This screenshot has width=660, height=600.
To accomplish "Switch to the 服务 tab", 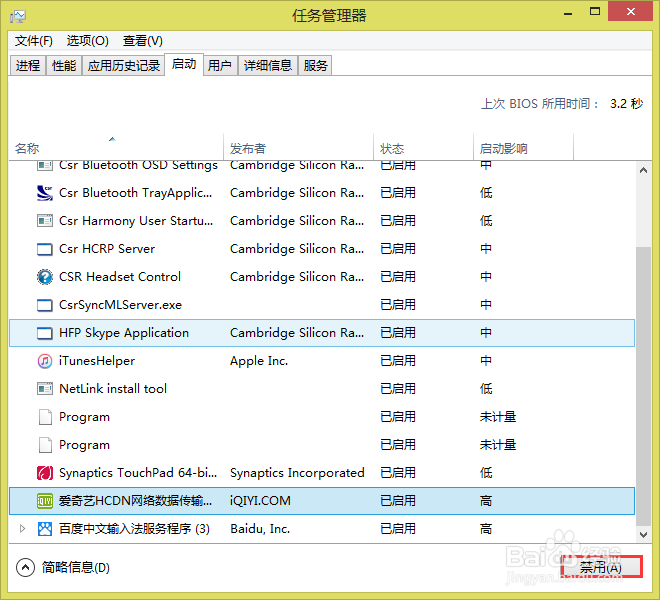I will [315, 66].
